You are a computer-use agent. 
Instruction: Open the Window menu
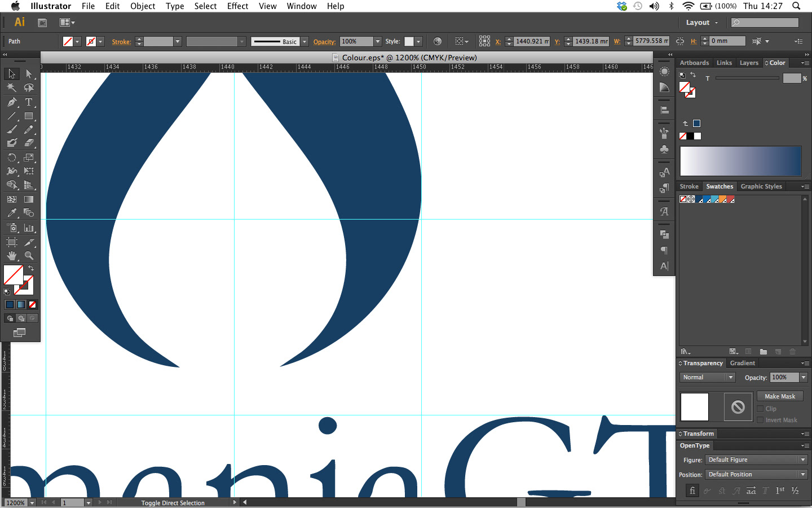coord(302,6)
